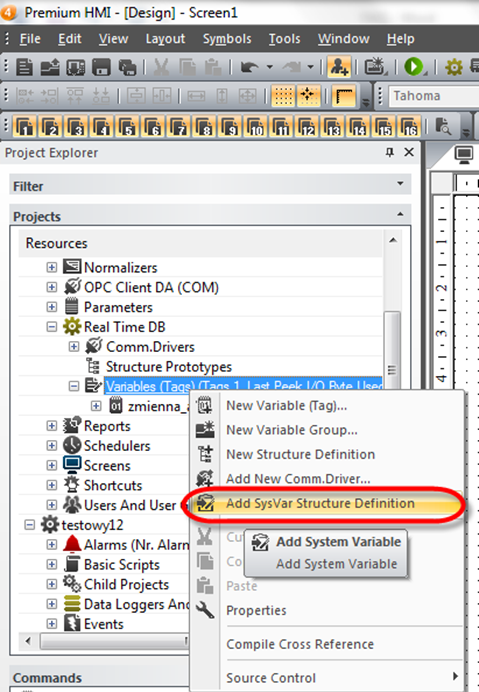Expand the zmienna variable node
479x692 pixels.
(x=96, y=406)
